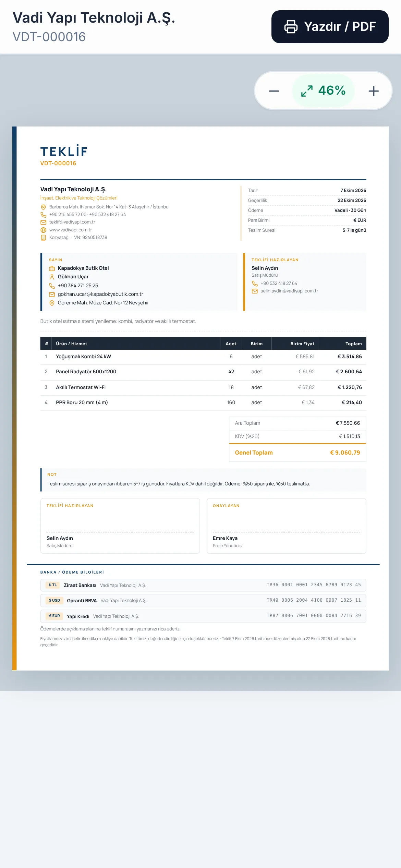The height and width of the screenshot is (868, 401).
Task: Click the phone icon under Satış Müdürü in preparer box
Action: point(255,284)
